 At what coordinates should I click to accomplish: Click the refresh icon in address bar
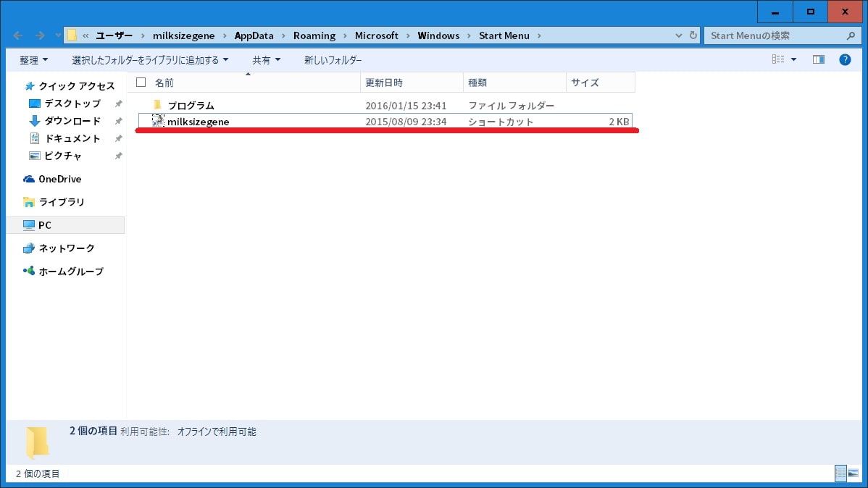click(693, 35)
